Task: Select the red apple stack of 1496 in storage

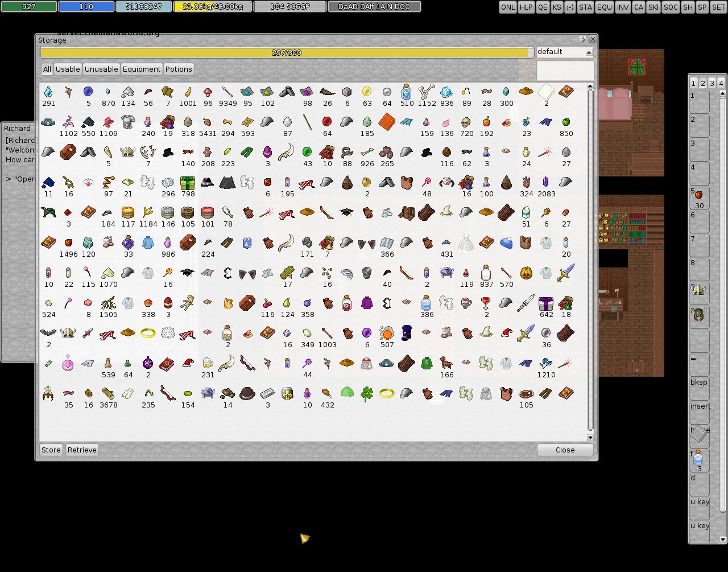Action: click(x=68, y=242)
